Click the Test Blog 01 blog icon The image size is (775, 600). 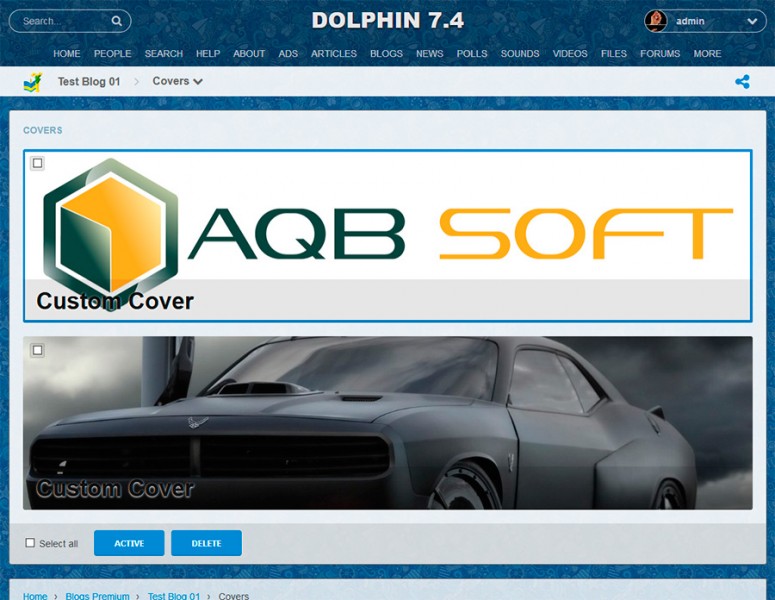tap(33, 82)
